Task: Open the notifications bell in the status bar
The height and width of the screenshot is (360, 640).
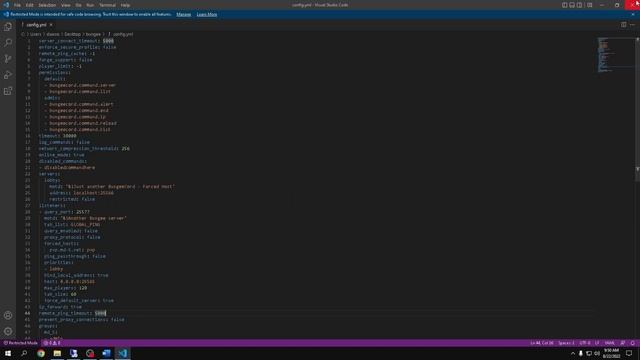Action: pyautogui.click(x=633, y=343)
